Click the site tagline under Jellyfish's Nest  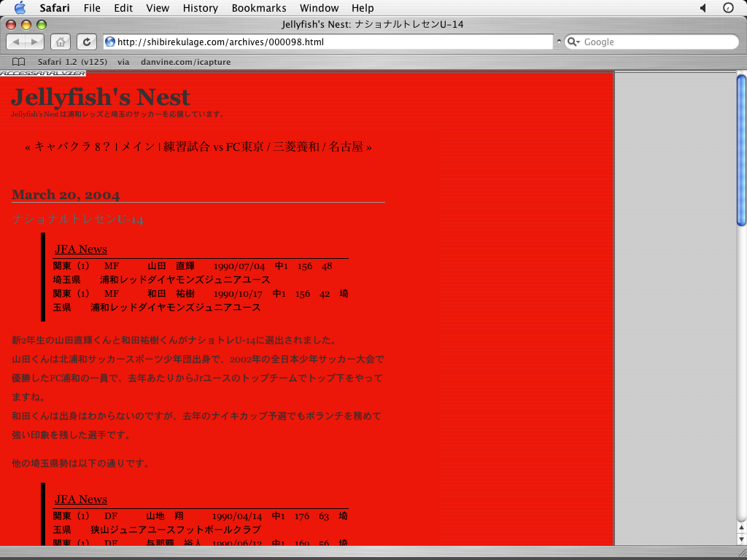117,114
